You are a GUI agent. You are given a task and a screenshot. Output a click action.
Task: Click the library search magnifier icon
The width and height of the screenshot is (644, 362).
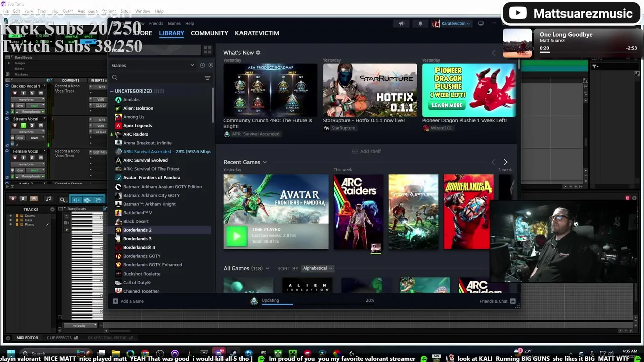click(x=115, y=78)
